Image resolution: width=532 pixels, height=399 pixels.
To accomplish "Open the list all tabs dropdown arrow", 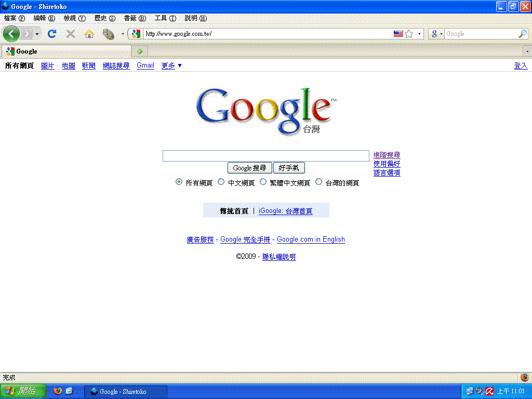I will coord(527,51).
